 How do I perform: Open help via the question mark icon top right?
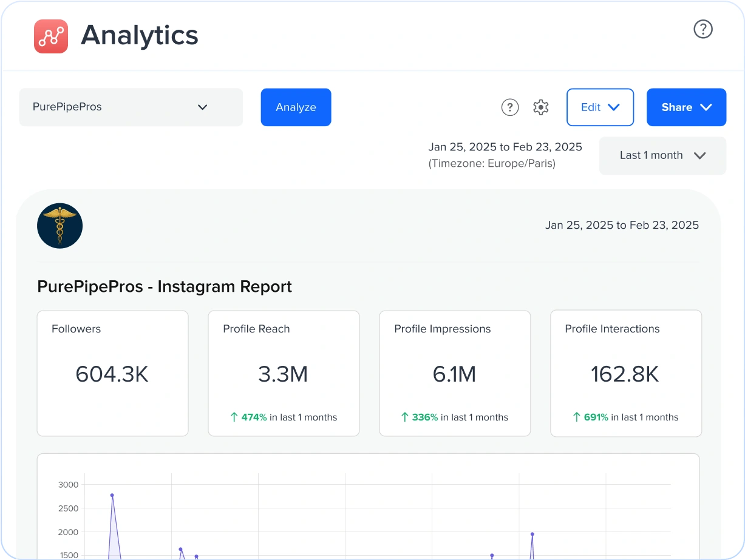click(702, 29)
